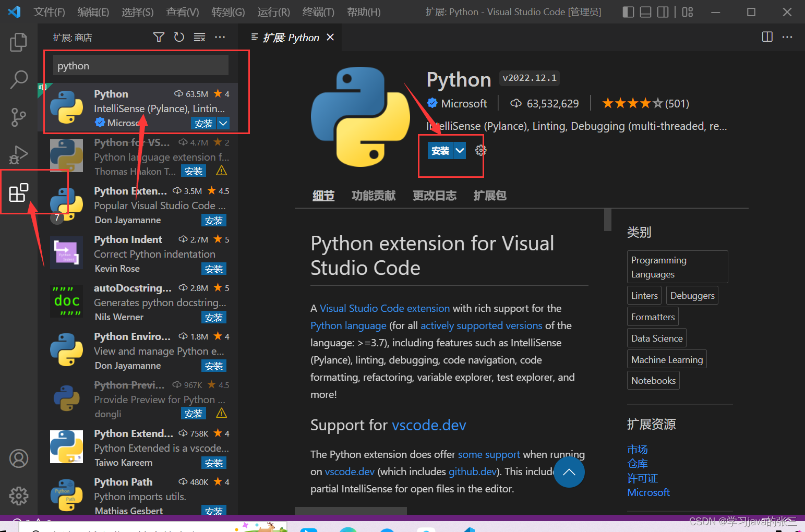
Task: Open the 市场 resource link
Action: (638, 449)
